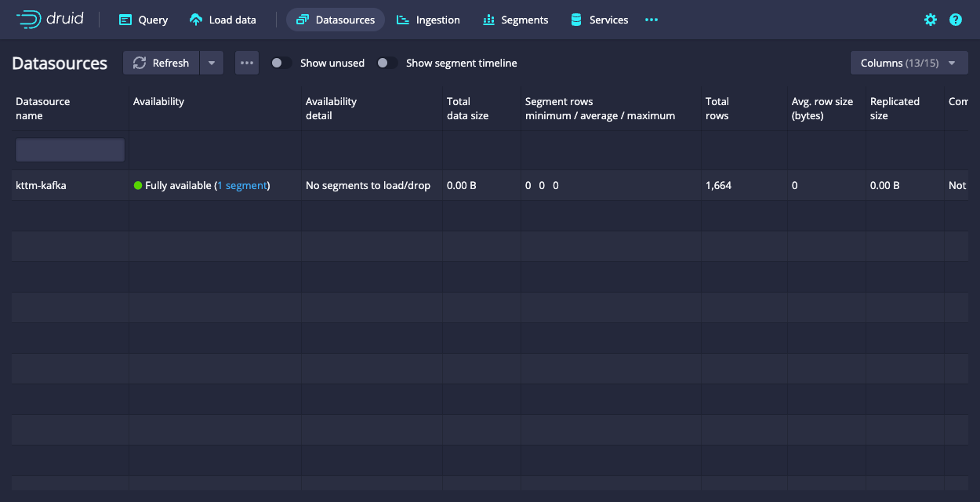Open the Columns selection dropdown
Viewport: 980px width, 502px height.
click(909, 63)
